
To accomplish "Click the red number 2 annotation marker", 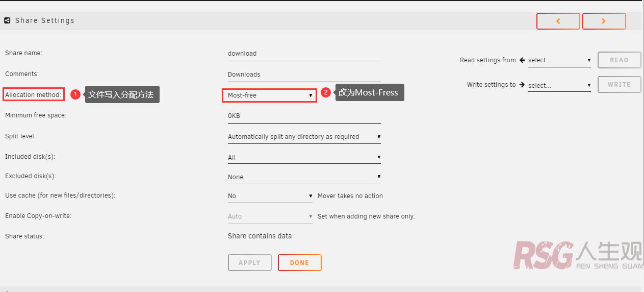I will click(x=326, y=93).
